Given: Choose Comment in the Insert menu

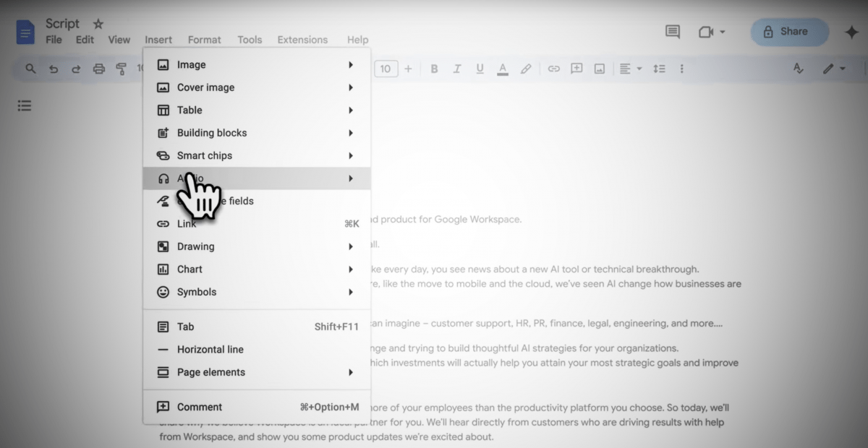Looking at the screenshot, I should [x=200, y=407].
